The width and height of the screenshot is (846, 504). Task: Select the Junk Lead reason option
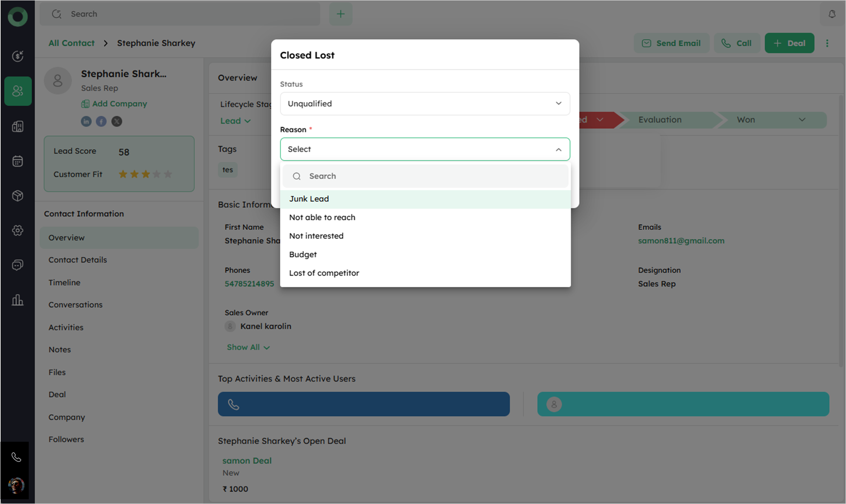[x=309, y=199]
